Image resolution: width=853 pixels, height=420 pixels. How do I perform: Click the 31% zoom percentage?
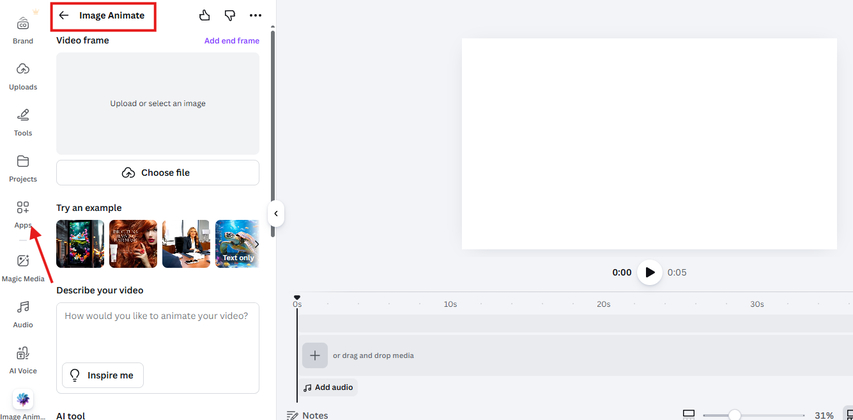click(x=824, y=416)
